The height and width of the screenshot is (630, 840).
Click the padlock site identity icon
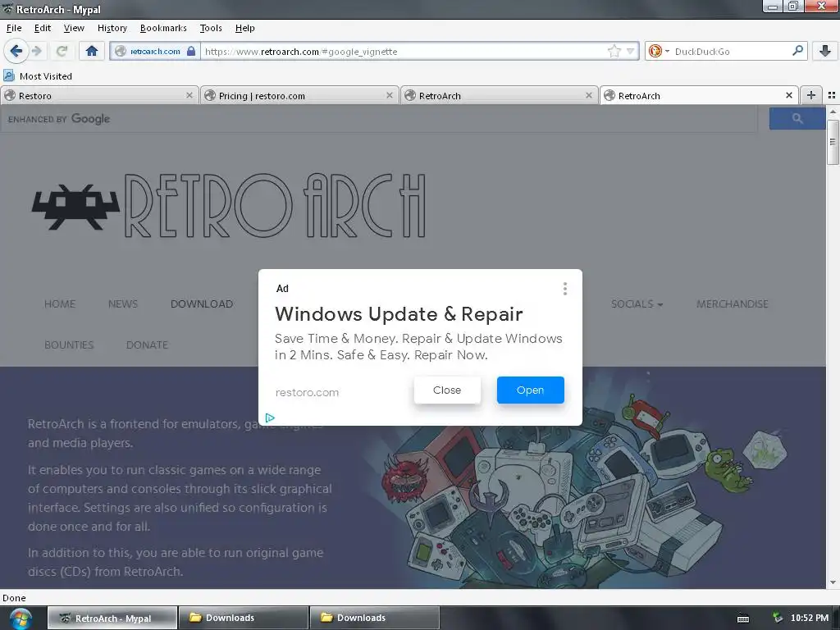[191, 52]
